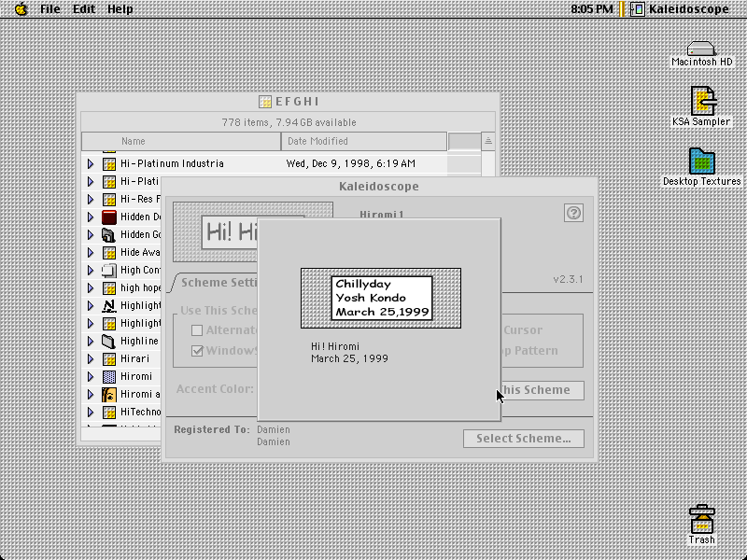Click the "Registered To:" label
The image size is (747, 560).
tap(212, 429)
